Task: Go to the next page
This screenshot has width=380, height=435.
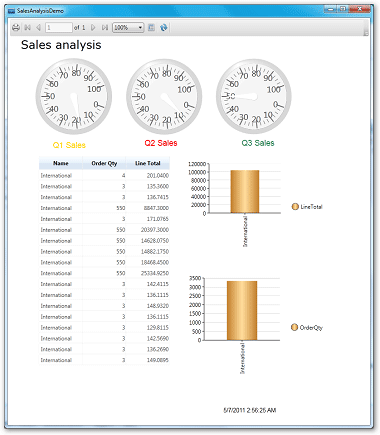Action: pyautogui.click(x=93, y=28)
